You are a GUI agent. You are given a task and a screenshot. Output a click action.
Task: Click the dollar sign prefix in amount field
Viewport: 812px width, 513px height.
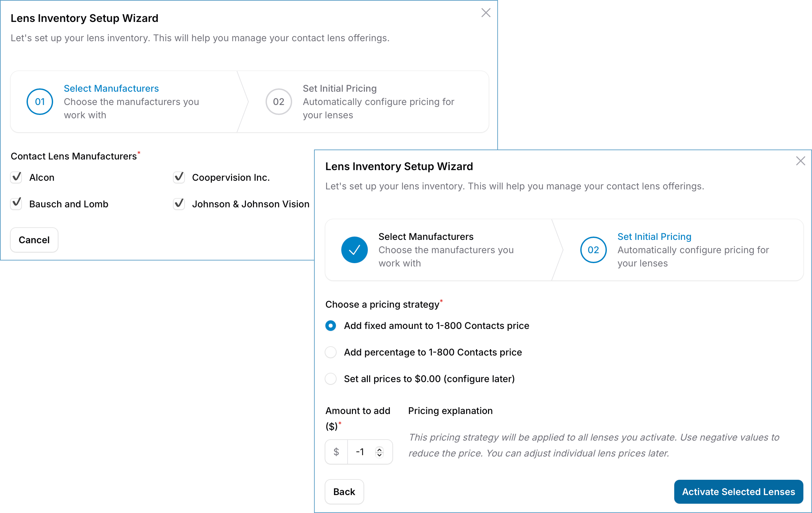(336, 452)
